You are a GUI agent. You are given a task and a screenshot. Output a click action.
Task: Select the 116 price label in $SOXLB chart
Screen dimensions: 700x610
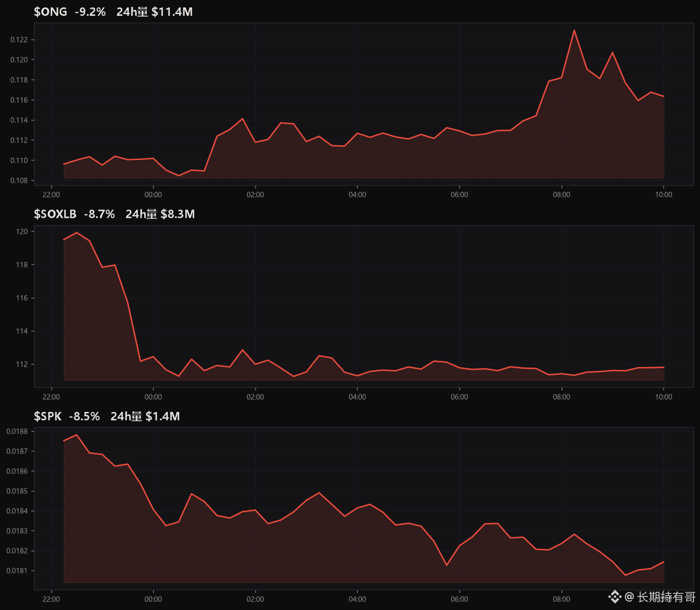click(x=22, y=298)
